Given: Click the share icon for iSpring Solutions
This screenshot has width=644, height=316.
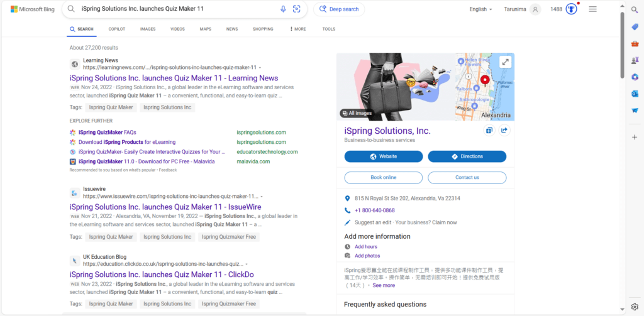Looking at the screenshot, I should tap(504, 131).
